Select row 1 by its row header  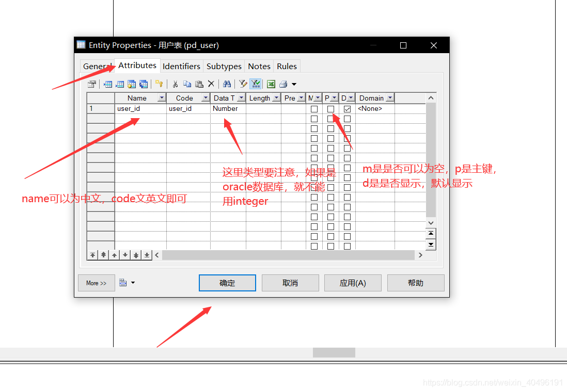101,108
